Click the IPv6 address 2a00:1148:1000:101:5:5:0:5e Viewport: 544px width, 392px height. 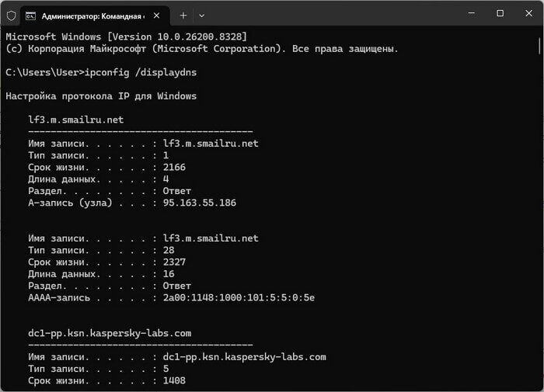239,298
